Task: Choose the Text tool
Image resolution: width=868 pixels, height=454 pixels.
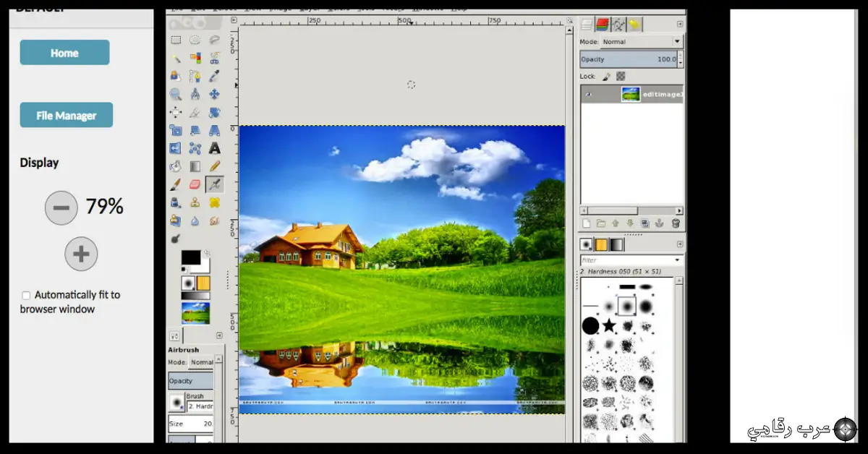Action: click(x=213, y=147)
